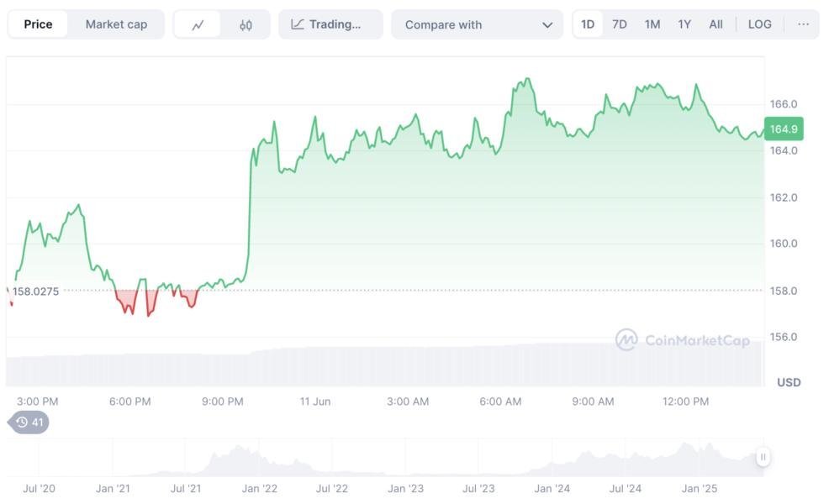This screenshot has height=504, width=829.
Task: Choose the 1M time range
Action: pos(652,24)
